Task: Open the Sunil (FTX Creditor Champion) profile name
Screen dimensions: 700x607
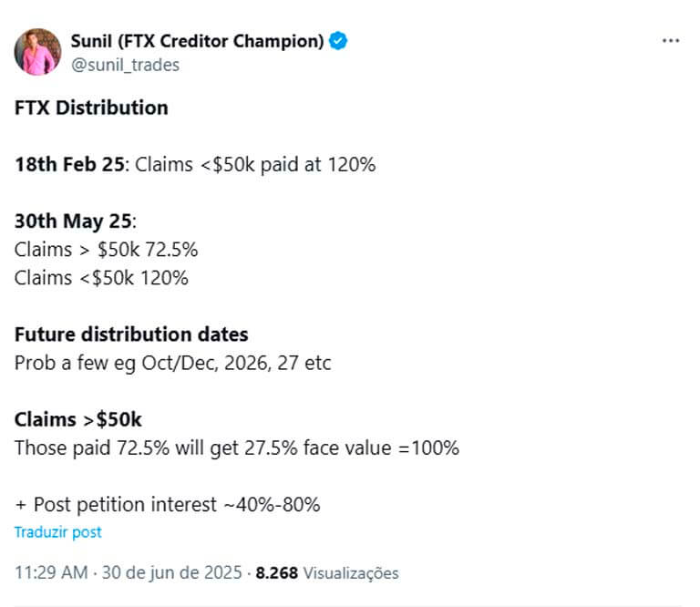Action: point(197,41)
